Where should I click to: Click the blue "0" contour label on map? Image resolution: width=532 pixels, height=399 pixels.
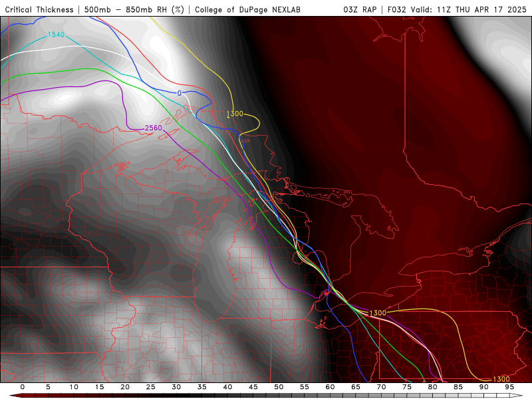pyautogui.click(x=180, y=93)
